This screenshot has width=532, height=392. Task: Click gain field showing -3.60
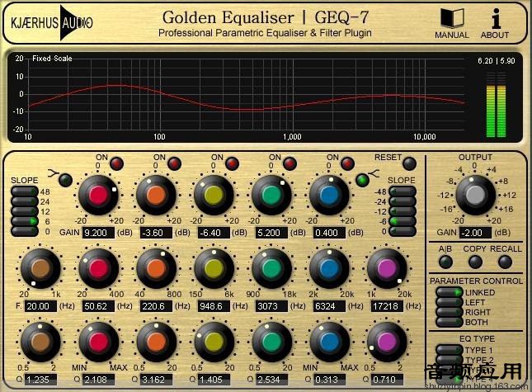[x=156, y=233]
